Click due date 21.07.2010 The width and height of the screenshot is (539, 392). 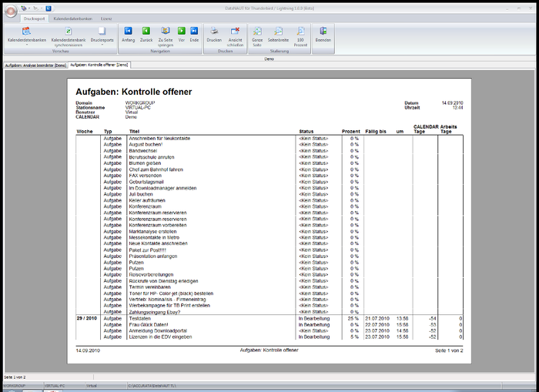pos(377,318)
